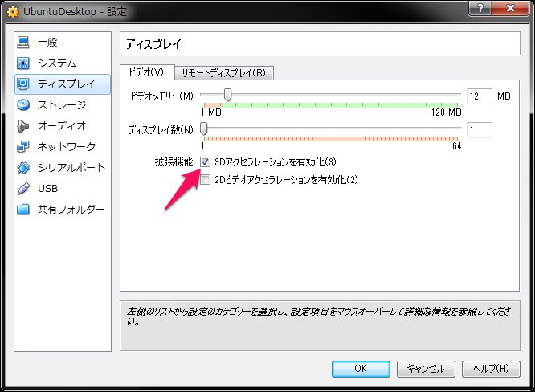Click the video memory MB value field

tap(479, 96)
